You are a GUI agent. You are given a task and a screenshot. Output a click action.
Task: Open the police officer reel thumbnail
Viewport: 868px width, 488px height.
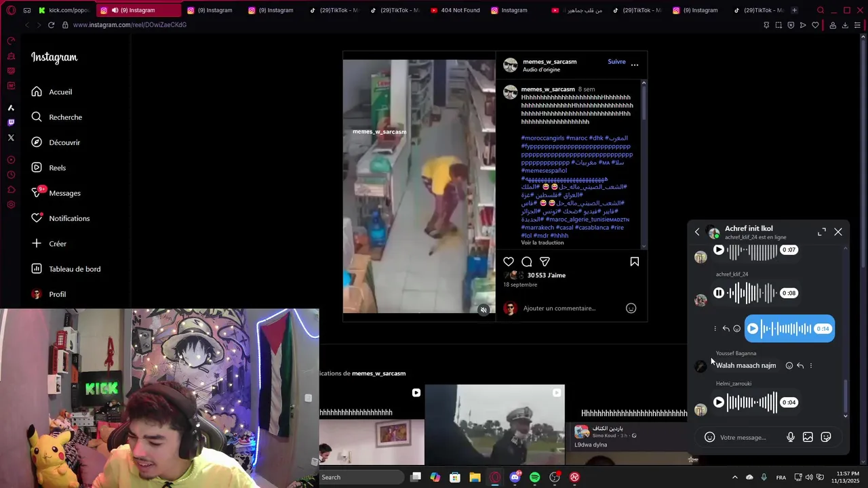(494, 425)
